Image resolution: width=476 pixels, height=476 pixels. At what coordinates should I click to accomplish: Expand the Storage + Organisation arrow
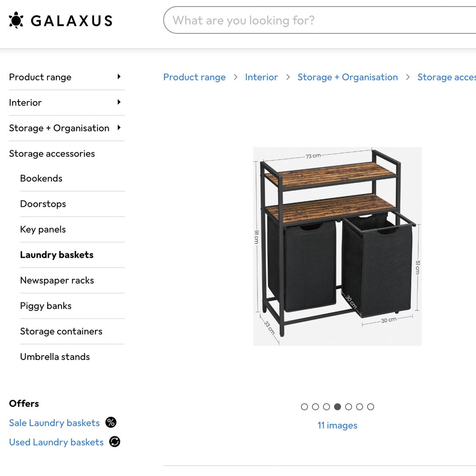click(119, 127)
